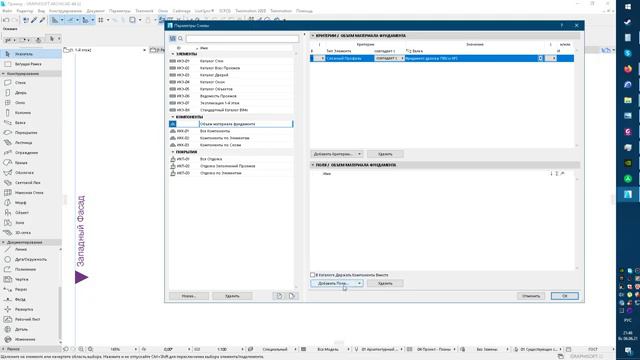Click the import scheme icon left of export

279,296
